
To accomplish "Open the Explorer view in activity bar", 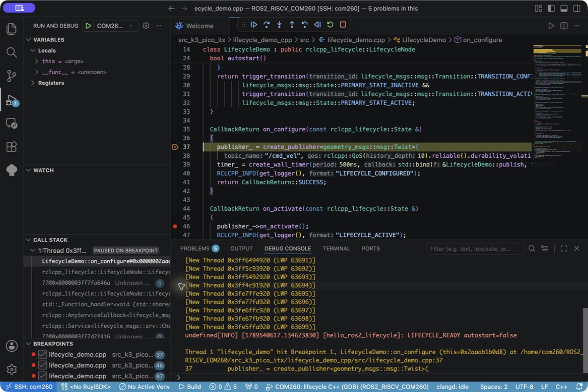I will click(12, 29).
